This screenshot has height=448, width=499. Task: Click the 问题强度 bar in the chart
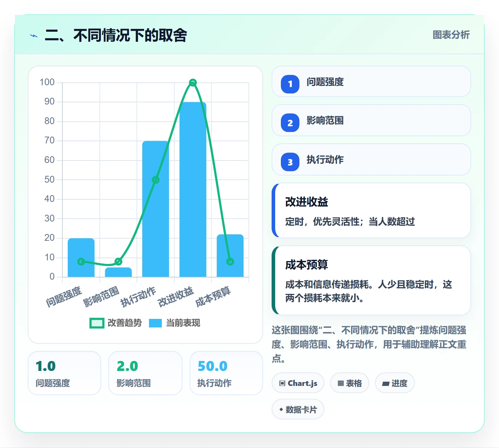point(81,258)
